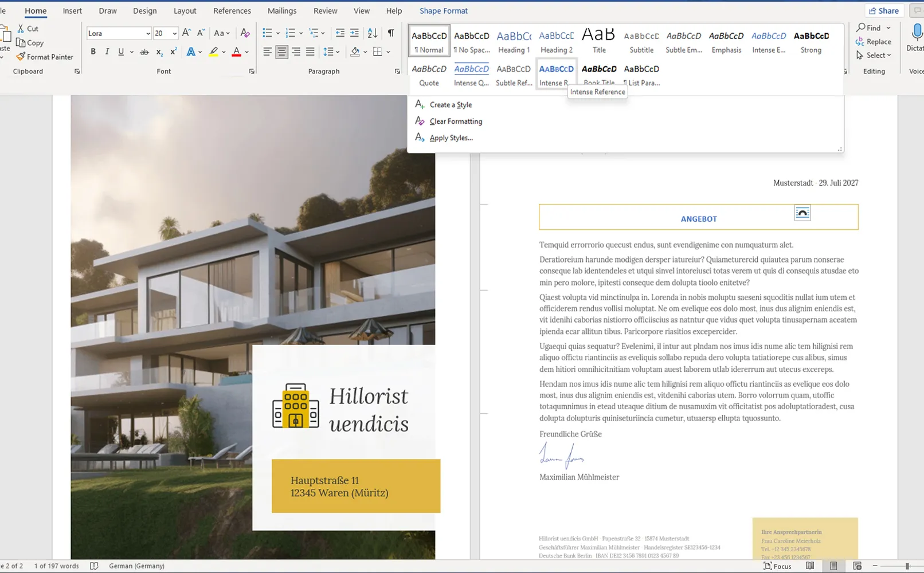
Task: Increase paragraph indent
Action: tap(354, 33)
